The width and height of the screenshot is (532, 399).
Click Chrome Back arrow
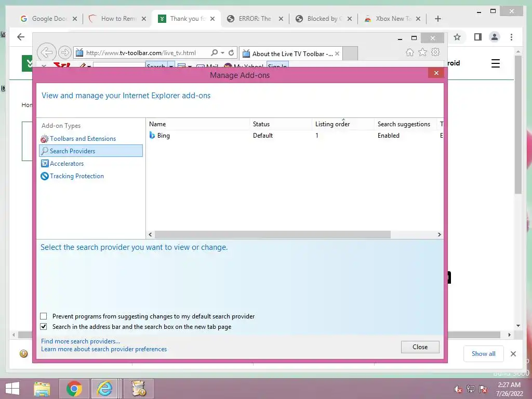point(21,37)
